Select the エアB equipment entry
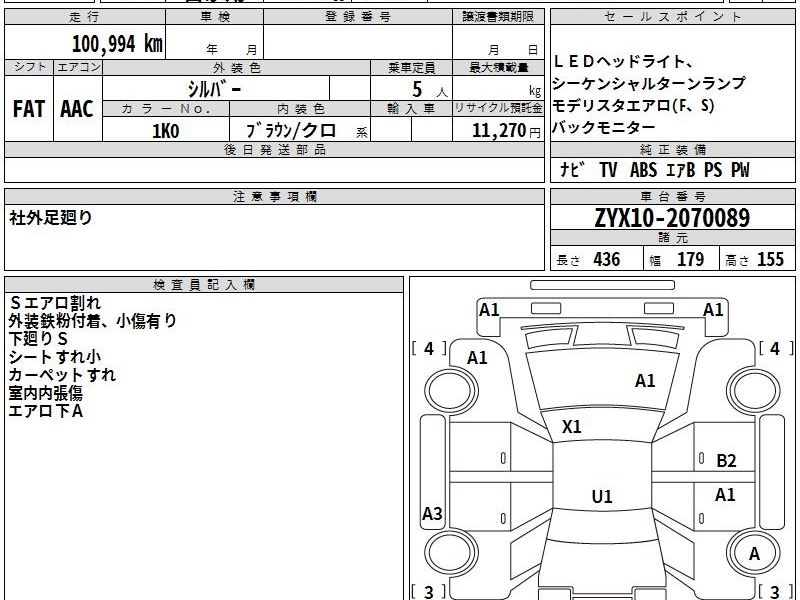The width and height of the screenshot is (800, 600). (x=681, y=170)
